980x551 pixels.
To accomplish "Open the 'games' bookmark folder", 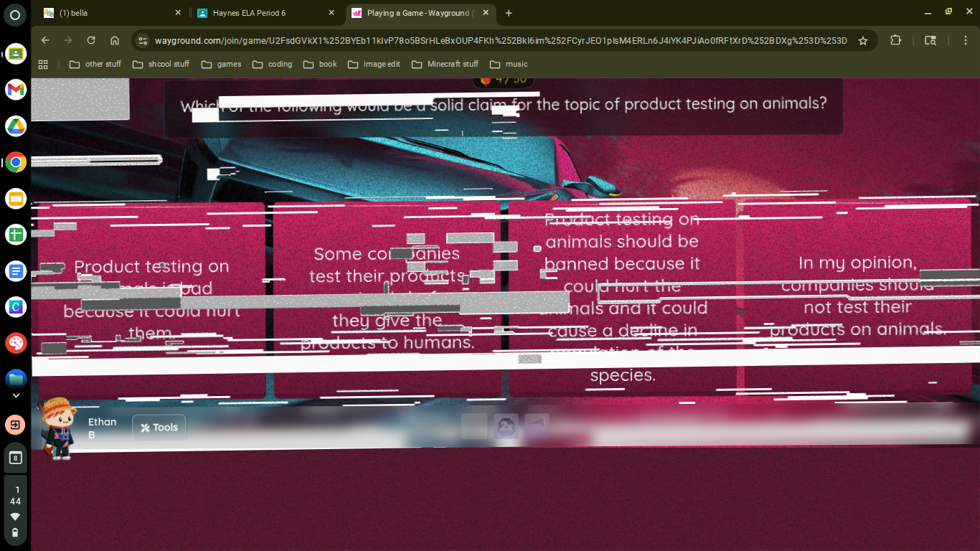I will (x=222, y=65).
